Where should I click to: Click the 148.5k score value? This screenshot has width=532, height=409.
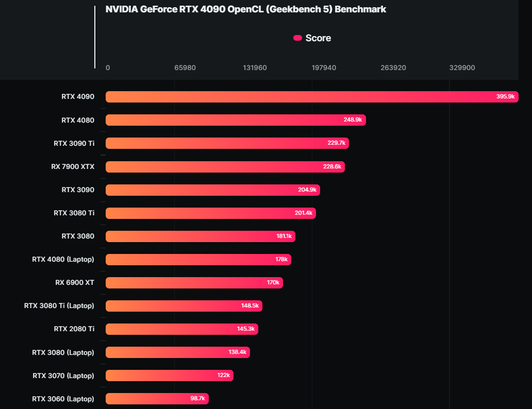tap(250, 306)
